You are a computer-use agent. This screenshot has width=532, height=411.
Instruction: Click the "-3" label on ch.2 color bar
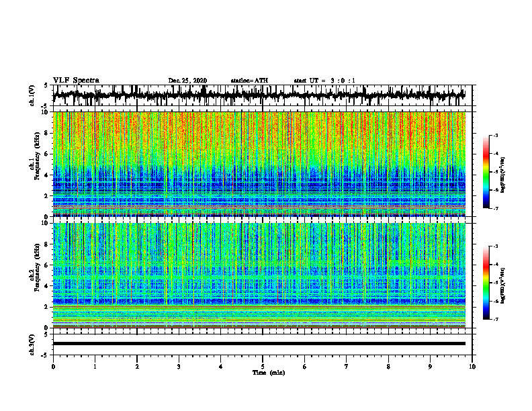[496, 246]
